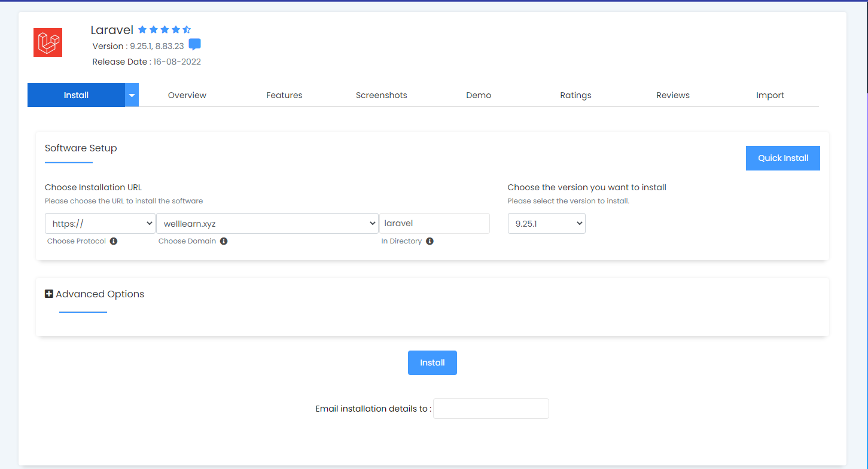Click the Release Date : 16-08-2022 text
The height and width of the screenshot is (469, 868).
click(x=147, y=62)
